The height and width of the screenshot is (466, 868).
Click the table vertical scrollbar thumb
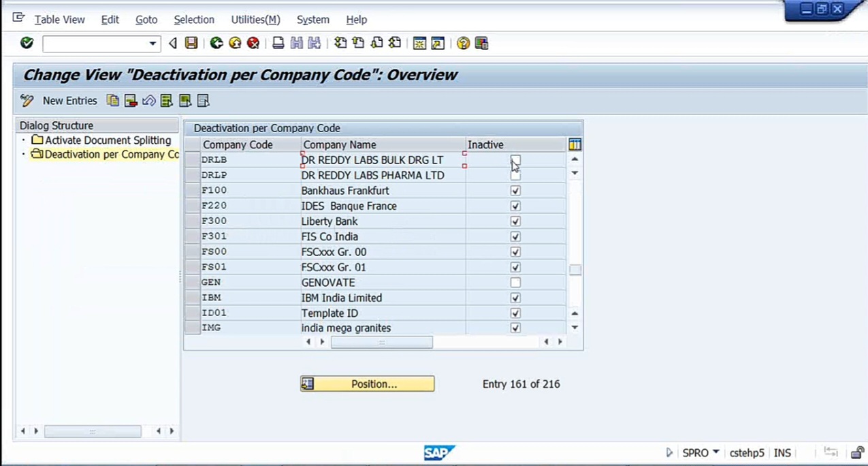[575, 270]
